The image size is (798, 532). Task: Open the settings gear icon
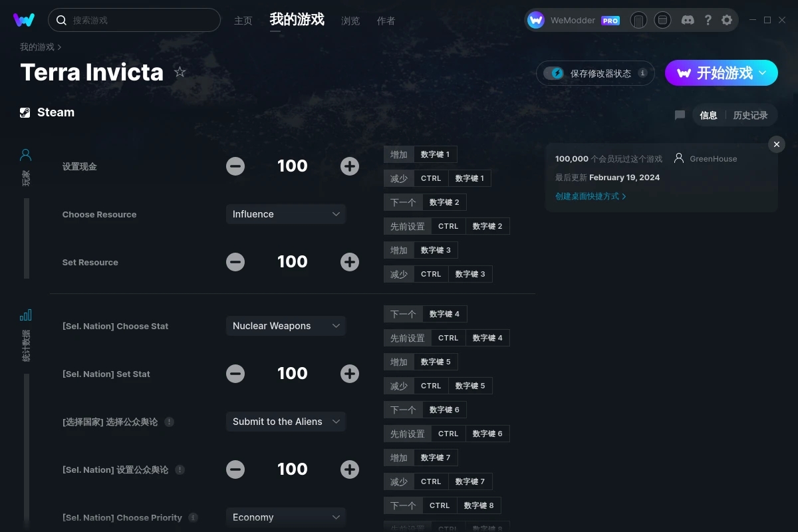(727, 20)
